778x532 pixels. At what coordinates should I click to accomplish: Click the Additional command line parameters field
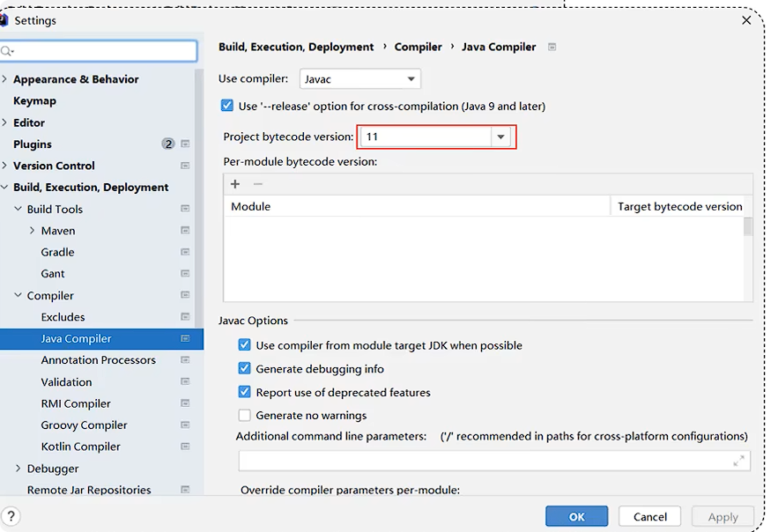(x=494, y=462)
